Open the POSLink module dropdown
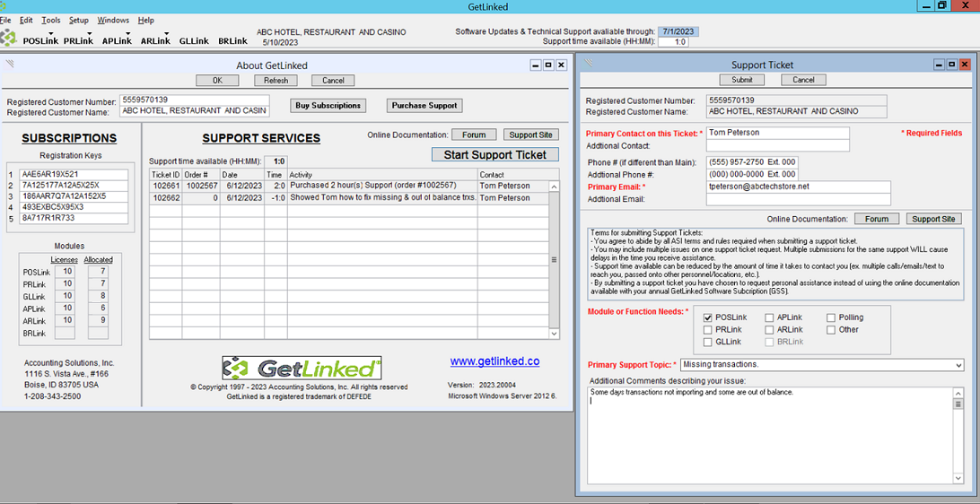This screenshot has width=980, height=504. click(40, 40)
